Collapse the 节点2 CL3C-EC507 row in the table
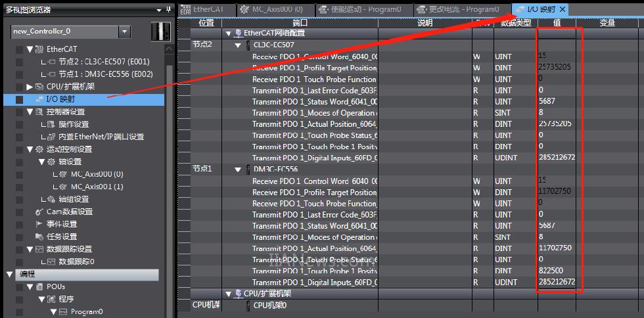The width and height of the screenshot is (644, 318). point(238,45)
